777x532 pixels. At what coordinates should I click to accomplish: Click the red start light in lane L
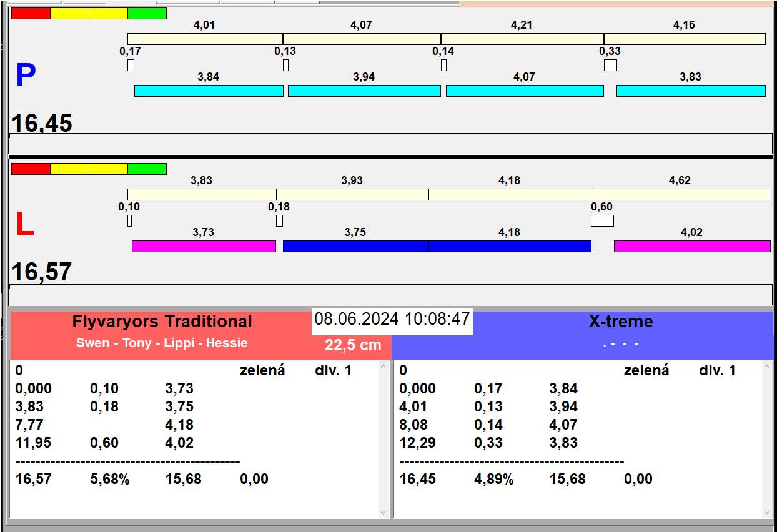point(31,169)
